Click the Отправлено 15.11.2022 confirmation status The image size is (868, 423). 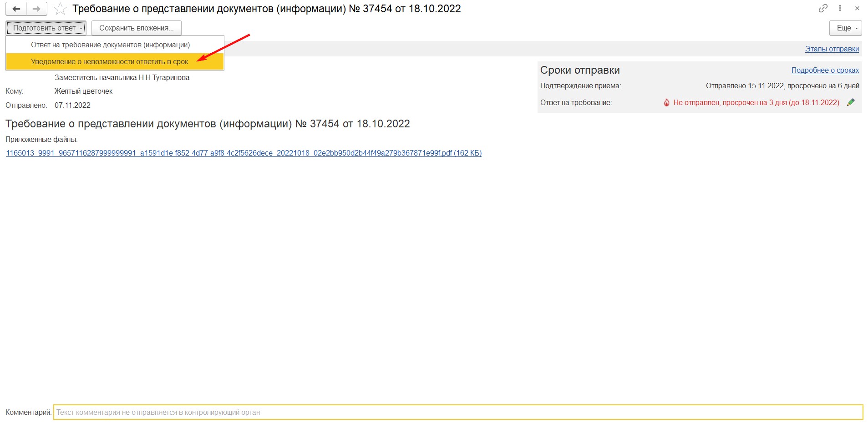(782, 86)
